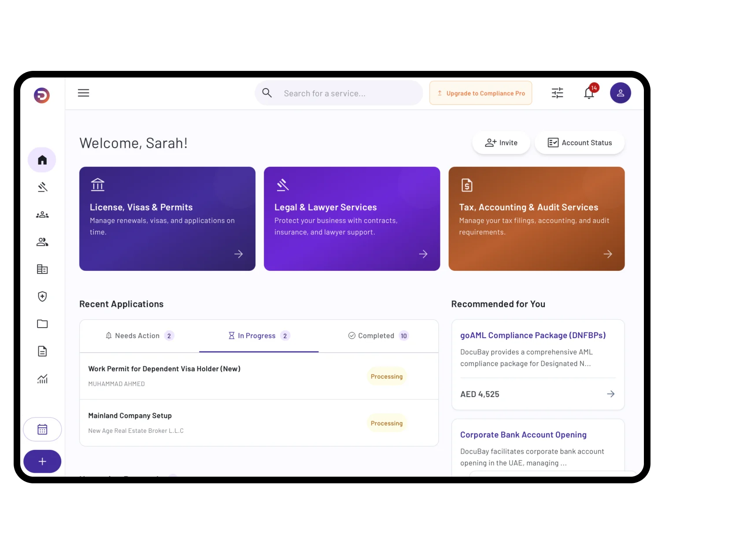Open the dependents group icon in sidebar
The height and width of the screenshot is (560, 754).
[42, 214]
